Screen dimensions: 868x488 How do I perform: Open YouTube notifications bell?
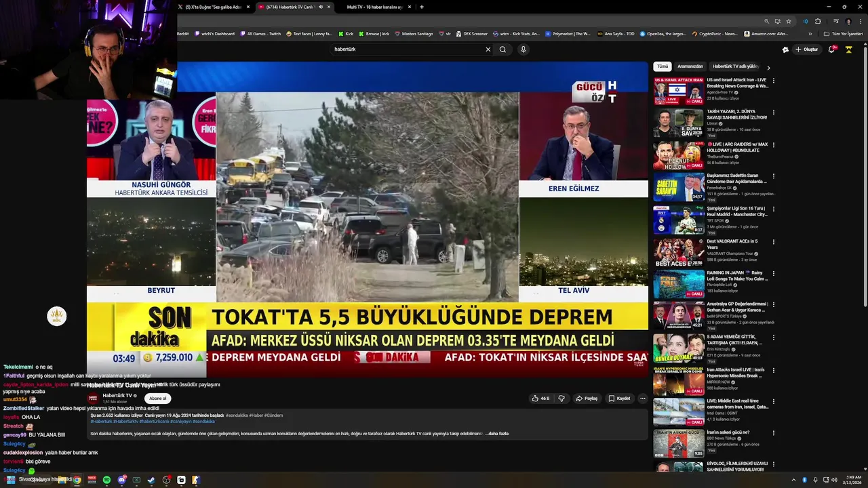pyautogui.click(x=832, y=49)
